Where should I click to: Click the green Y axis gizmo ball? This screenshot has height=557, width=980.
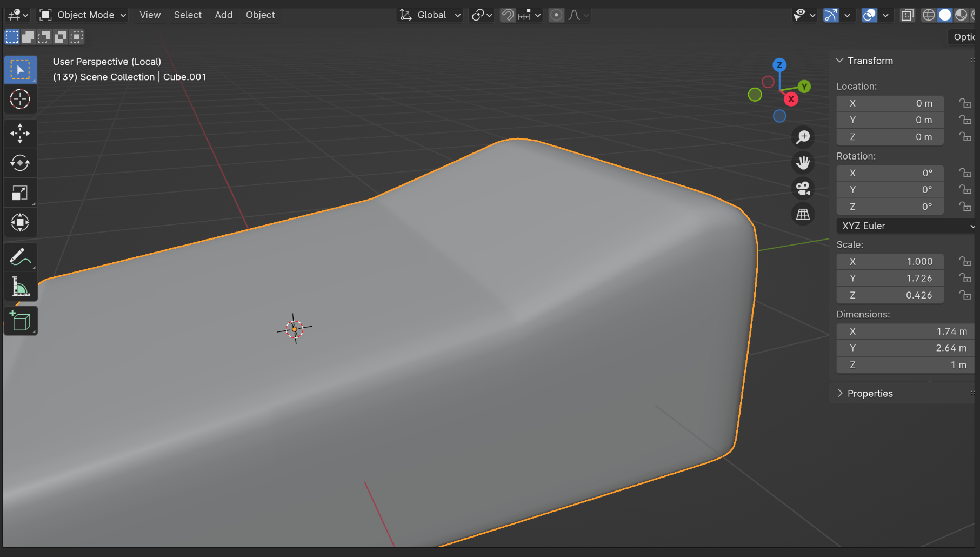click(804, 87)
